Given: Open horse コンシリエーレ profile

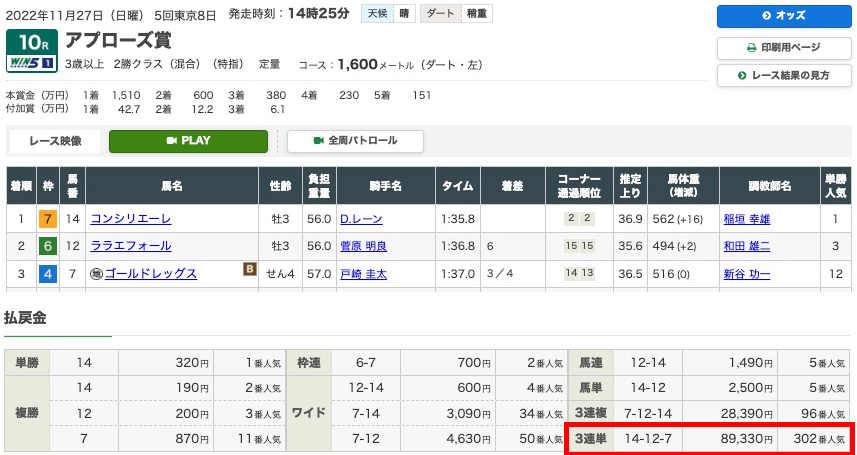Looking at the screenshot, I should 131,219.
